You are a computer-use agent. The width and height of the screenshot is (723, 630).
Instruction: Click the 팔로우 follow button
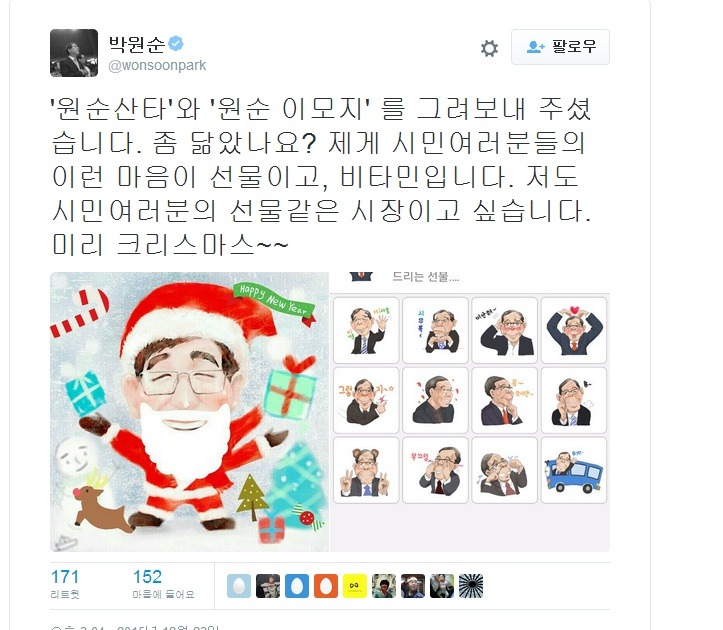click(560, 47)
